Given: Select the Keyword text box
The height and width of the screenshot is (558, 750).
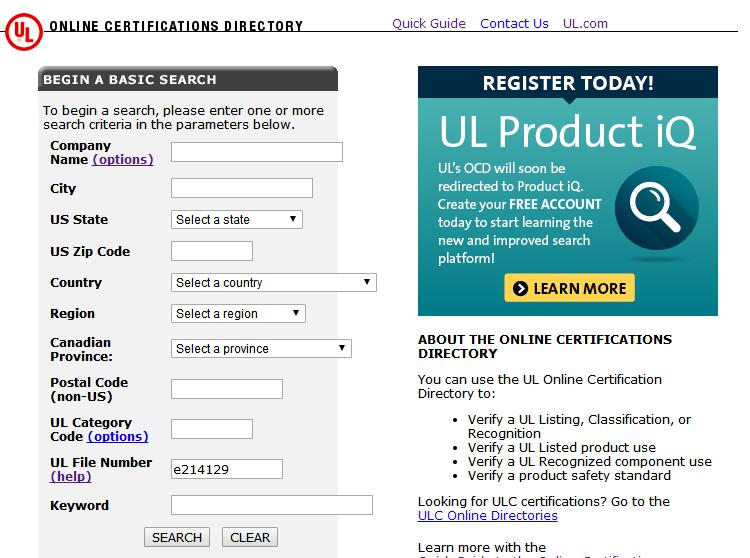Looking at the screenshot, I should (x=271, y=505).
